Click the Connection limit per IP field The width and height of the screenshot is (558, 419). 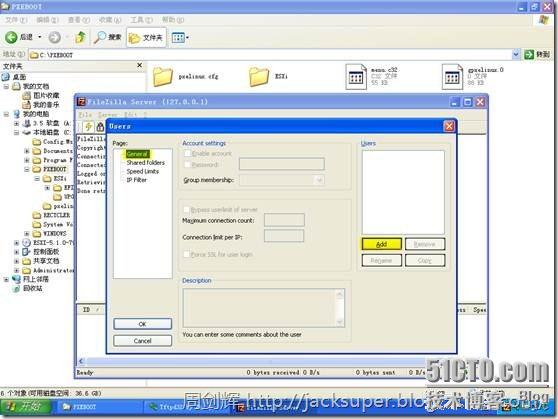click(284, 236)
